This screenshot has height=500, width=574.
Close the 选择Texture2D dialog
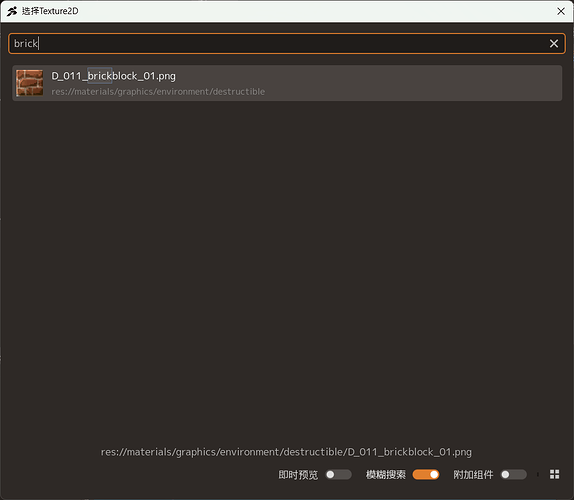561,11
